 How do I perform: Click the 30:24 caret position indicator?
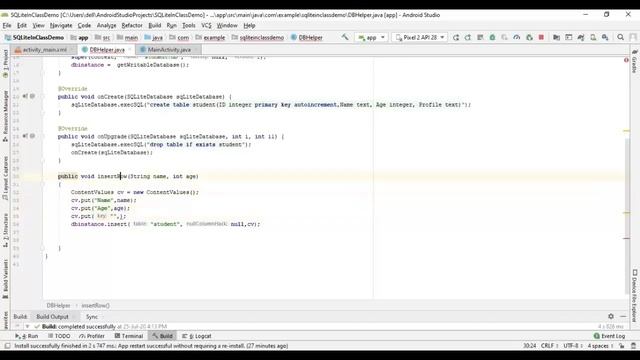click(529, 346)
